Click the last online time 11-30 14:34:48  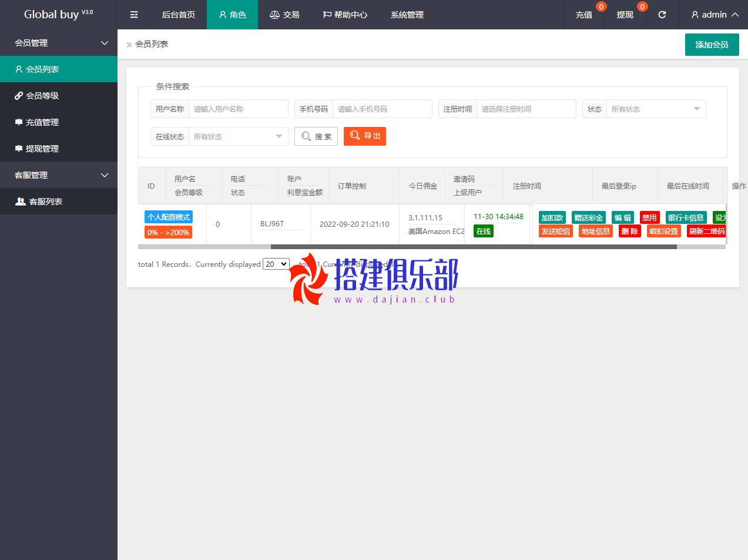[x=498, y=217]
